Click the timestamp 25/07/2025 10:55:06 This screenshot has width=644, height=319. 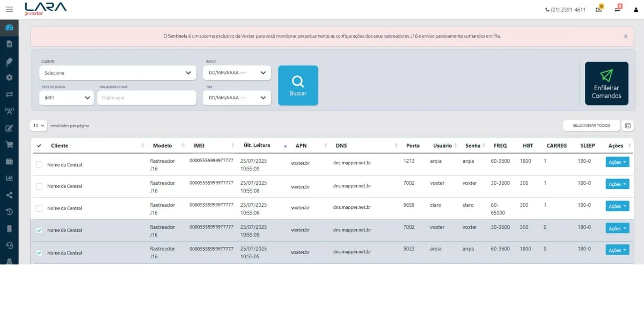click(x=253, y=208)
